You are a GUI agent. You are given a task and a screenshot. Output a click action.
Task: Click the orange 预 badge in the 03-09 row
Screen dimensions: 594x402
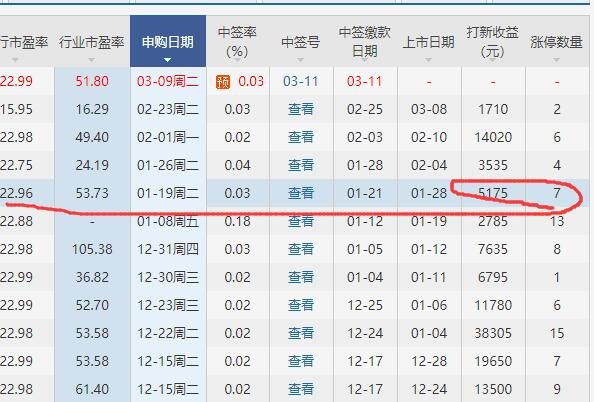point(223,81)
